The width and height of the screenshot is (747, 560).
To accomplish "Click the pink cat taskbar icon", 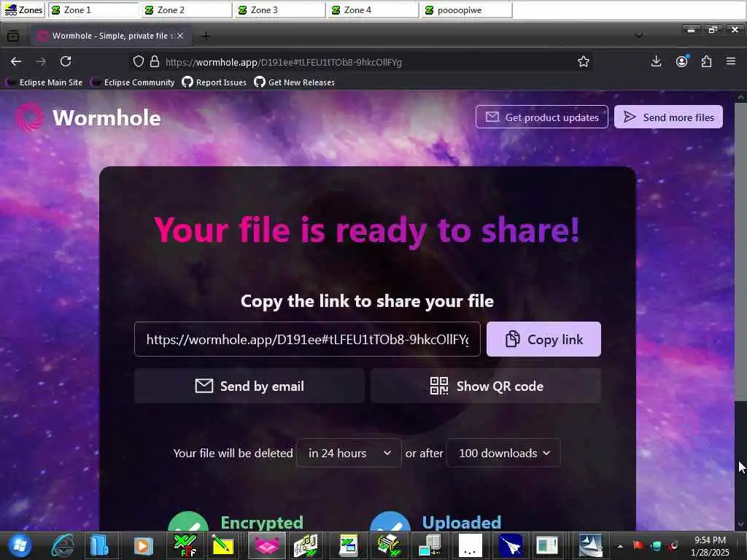I will click(267, 545).
